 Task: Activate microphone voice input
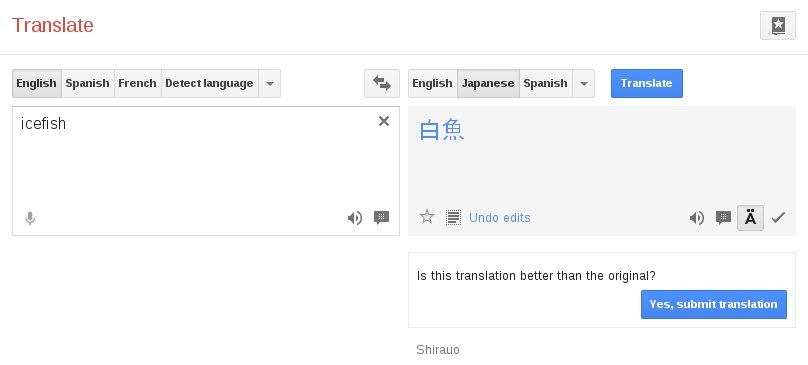pyautogui.click(x=30, y=219)
